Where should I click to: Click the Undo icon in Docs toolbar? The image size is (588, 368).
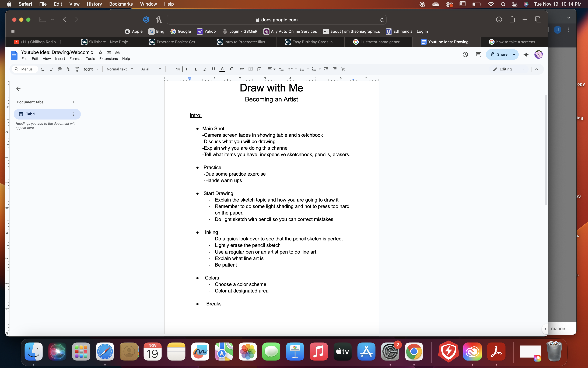coord(43,69)
